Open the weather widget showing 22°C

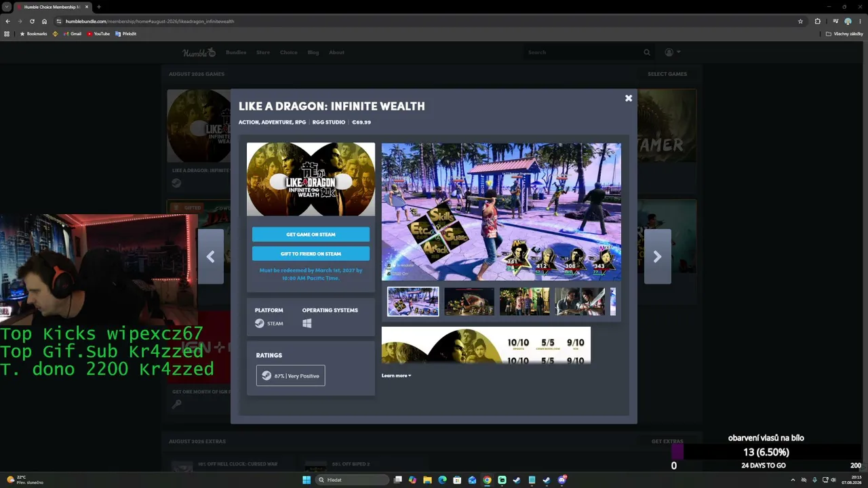[25, 480]
